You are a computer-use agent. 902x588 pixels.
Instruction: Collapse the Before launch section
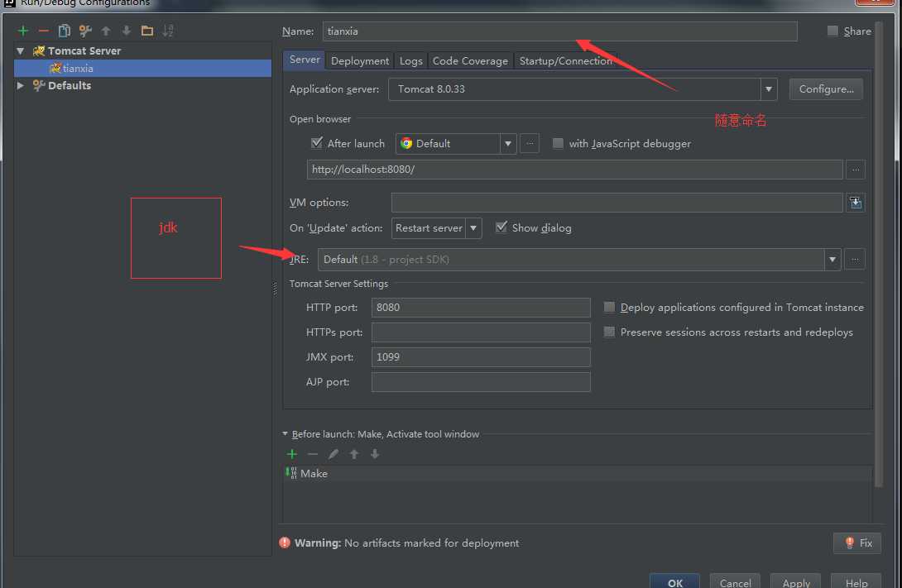[285, 434]
